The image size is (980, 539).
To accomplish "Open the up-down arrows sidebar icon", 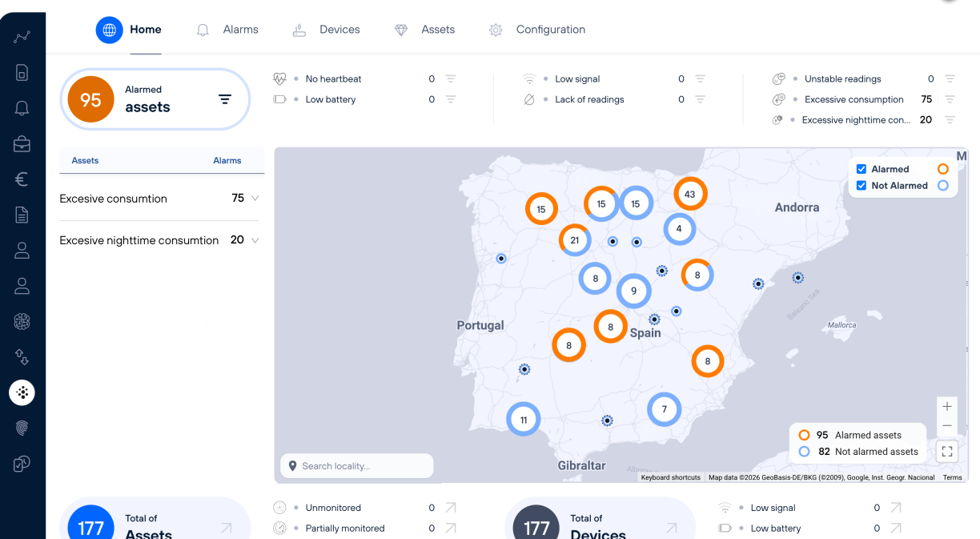I will [x=22, y=357].
